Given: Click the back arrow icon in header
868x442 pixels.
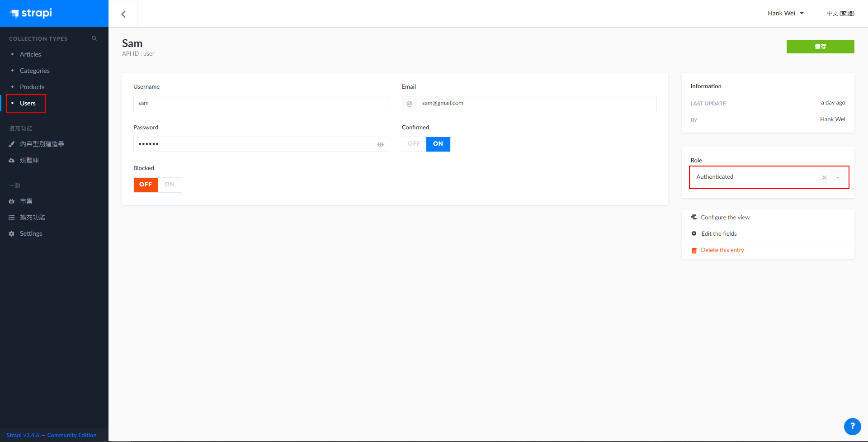Looking at the screenshot, I should [123, 14].
